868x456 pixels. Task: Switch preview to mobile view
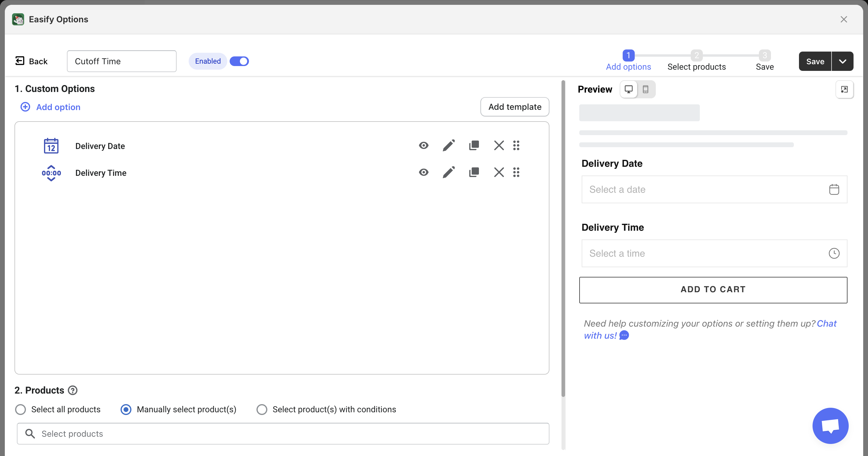click(645, 89)
